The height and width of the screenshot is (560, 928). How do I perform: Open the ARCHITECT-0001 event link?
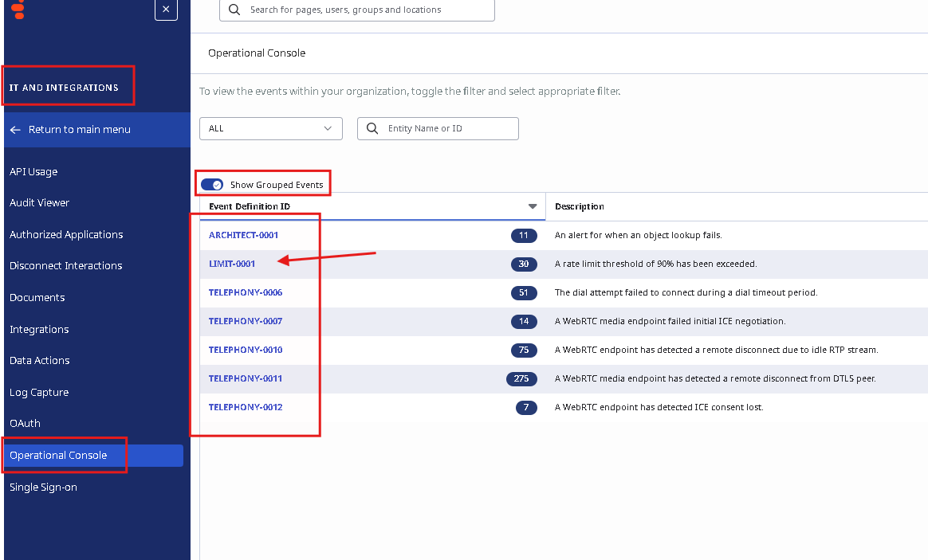(243, 235)
